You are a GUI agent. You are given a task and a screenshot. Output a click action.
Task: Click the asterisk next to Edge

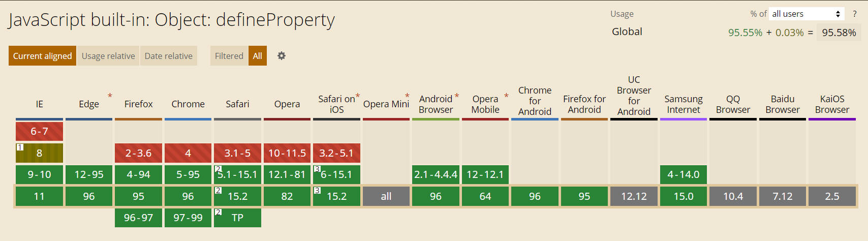[110, 96]
